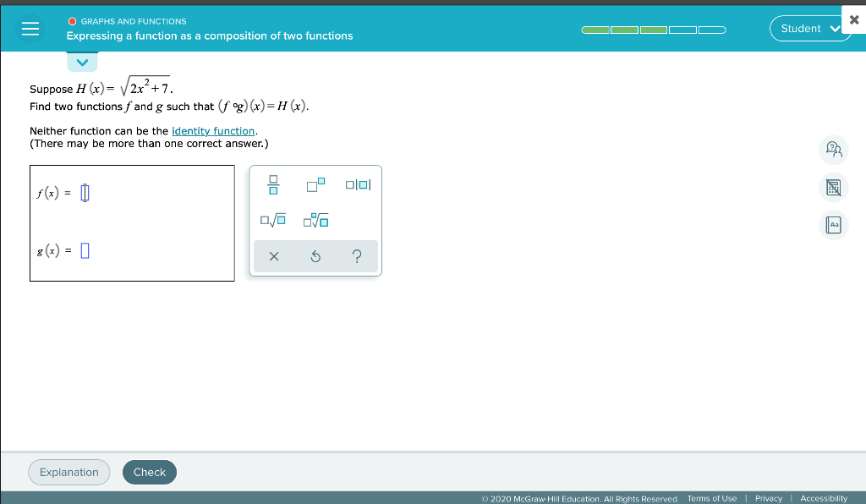Click the fourth progress bar segment
The width and height of the screenshot is (866, 504).
[x=681, y=29]
